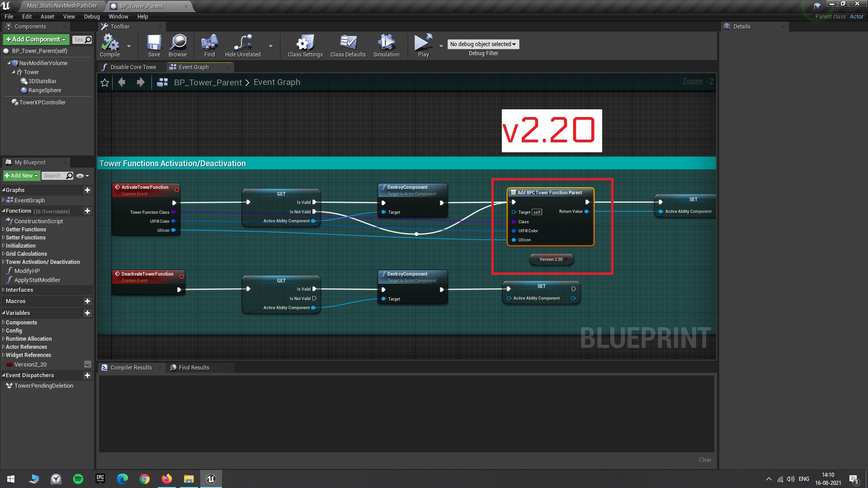
Task: Toggle Version2_20 variable visibility
Action: (x=88, y=364)
